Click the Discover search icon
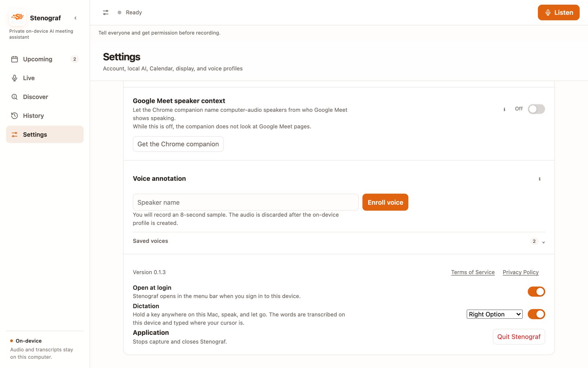The image size is (588, 368). tap(14, 97)
